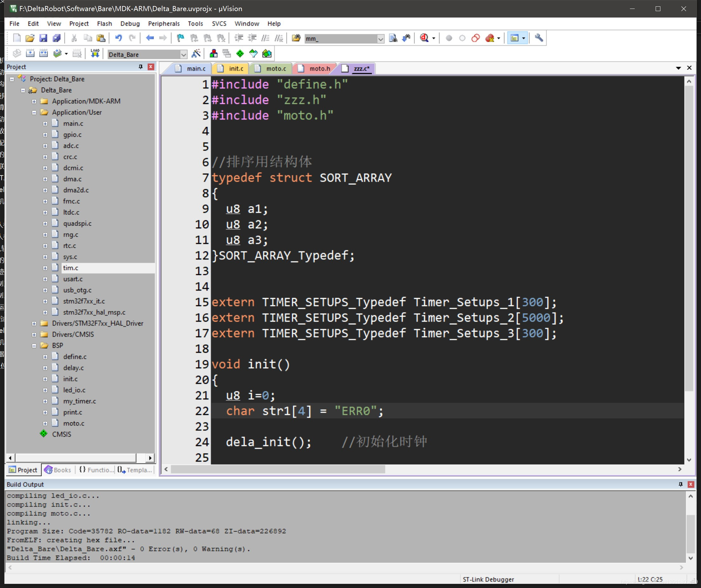The width and height of the screenshot is (701, 588).
Task: Open the Peripherals menu
Action: tap(164, 23)
